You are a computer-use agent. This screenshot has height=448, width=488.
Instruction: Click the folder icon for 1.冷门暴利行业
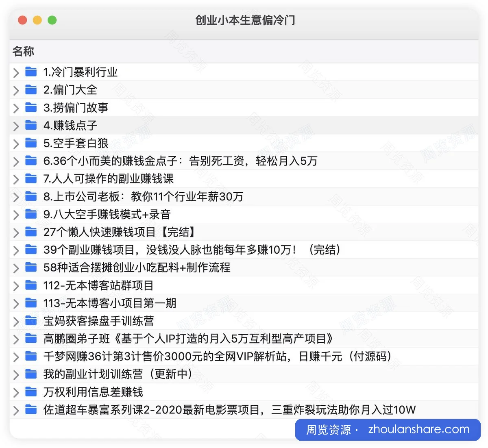pos(31,72)
